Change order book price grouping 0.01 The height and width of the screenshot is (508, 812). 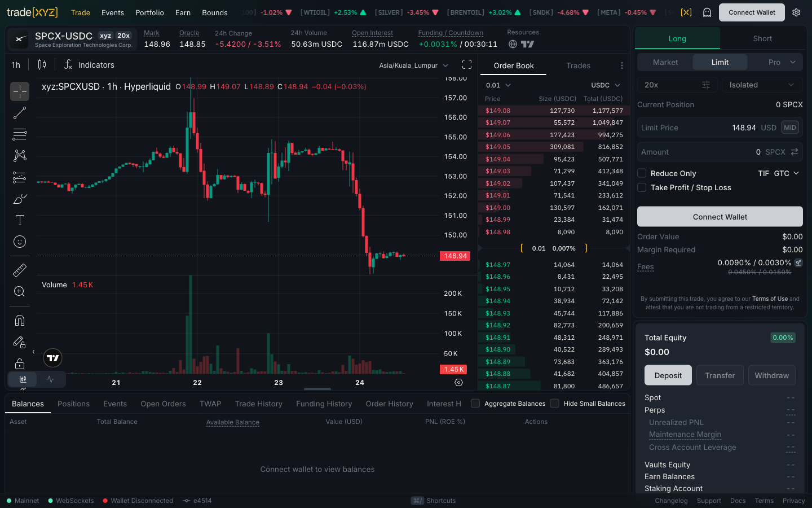498,85
